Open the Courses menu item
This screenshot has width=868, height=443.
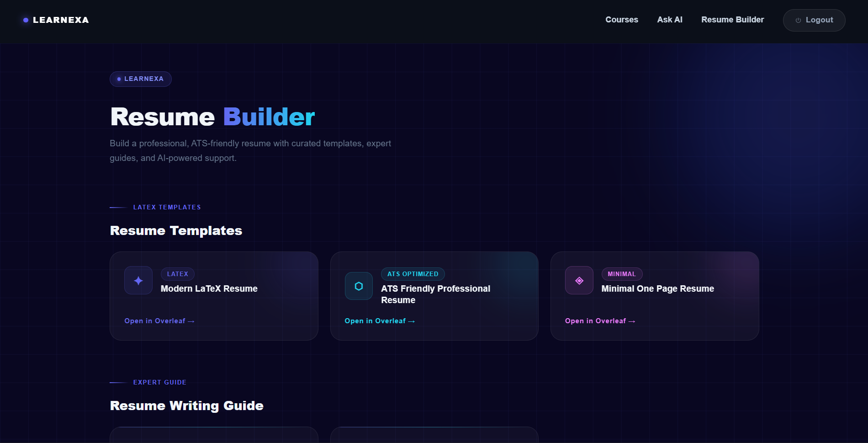coord(621,20)
